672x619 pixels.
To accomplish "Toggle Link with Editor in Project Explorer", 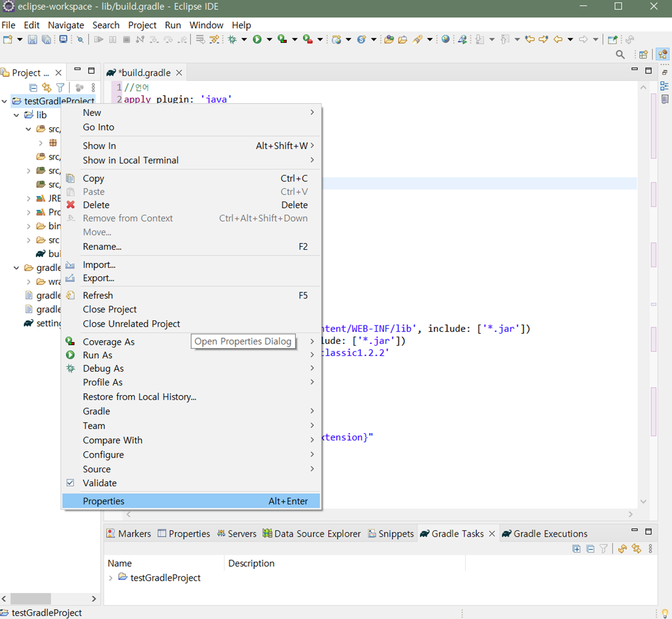I will tap(46, 87).
